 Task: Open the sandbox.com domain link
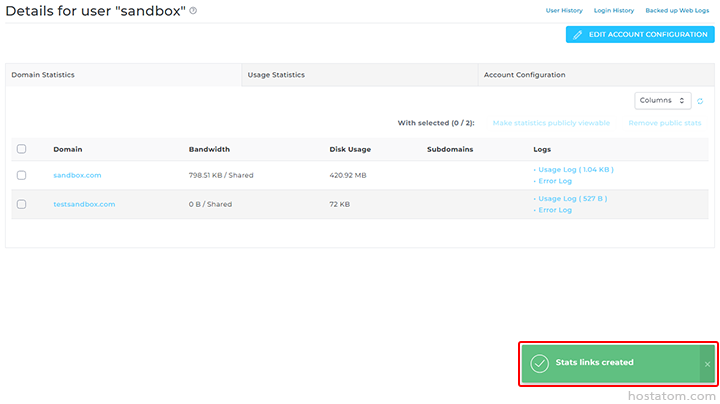pos(77,175)
